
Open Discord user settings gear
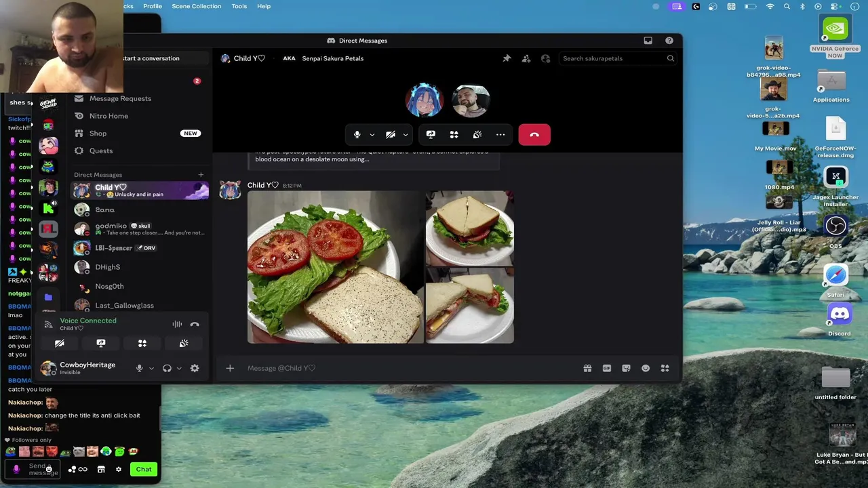click(195, 368)
